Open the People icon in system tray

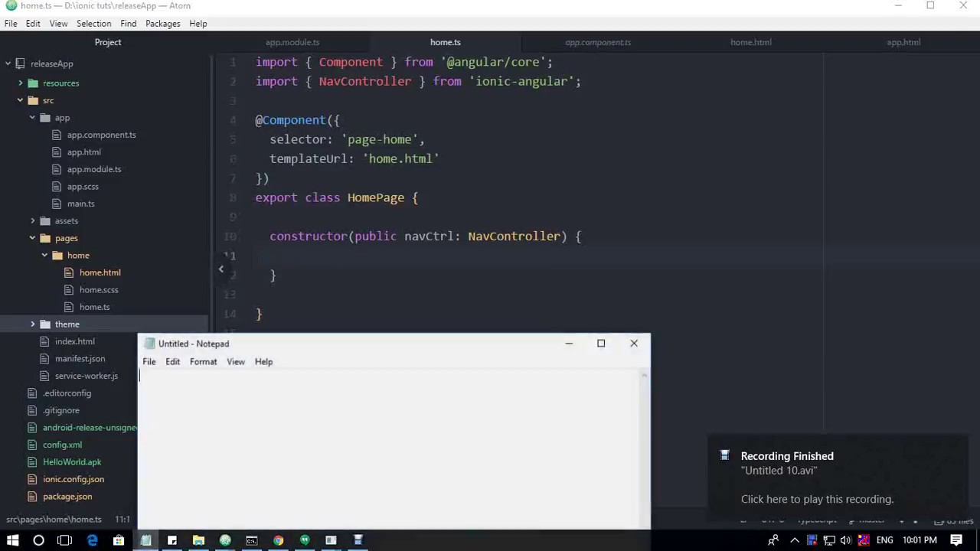pos(773,540)
